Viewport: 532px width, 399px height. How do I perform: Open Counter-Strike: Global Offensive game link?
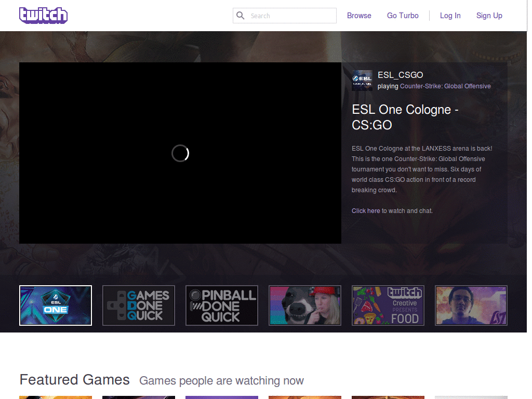445,86
